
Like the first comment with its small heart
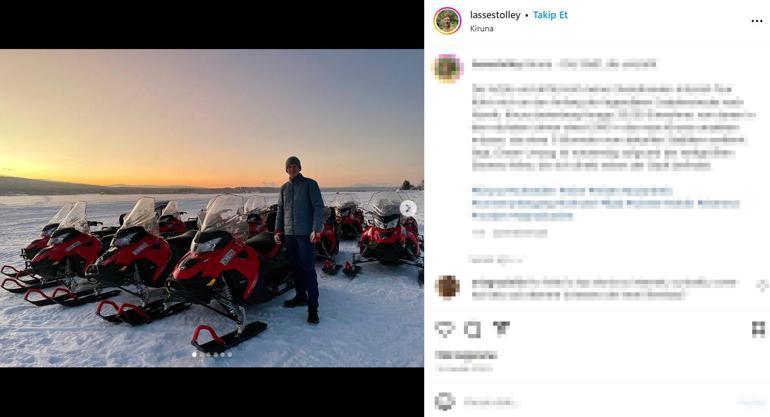click(762, 285)
